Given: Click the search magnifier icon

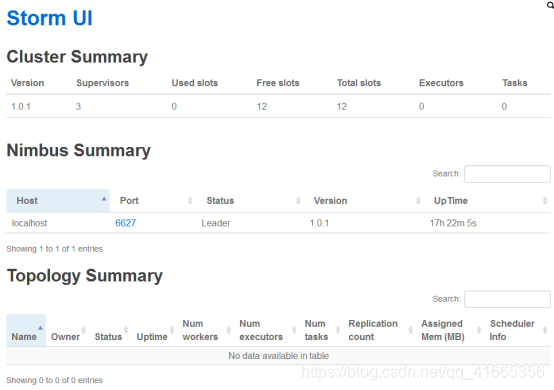Looking at the screenshot, I should tap(550, 5).
